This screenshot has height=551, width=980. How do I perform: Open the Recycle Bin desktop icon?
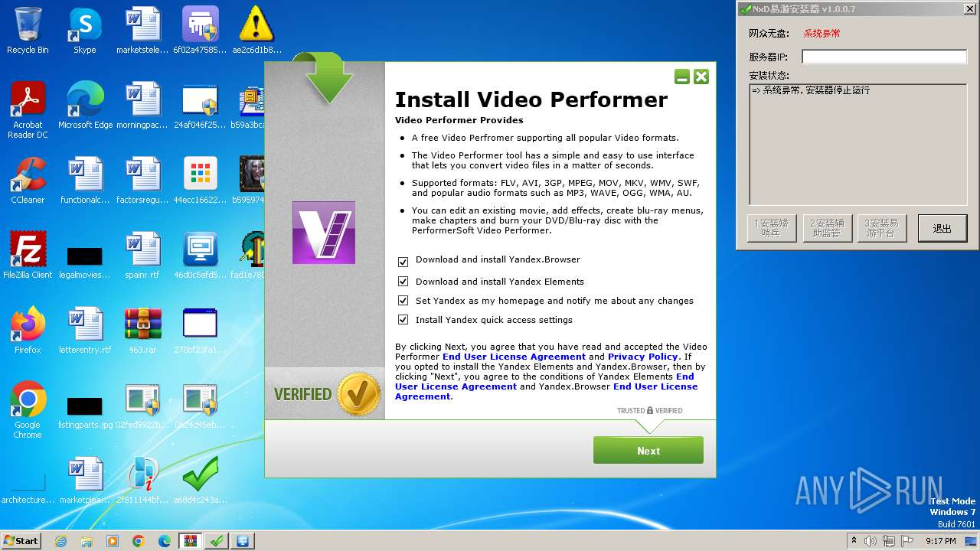click(x=28, y=31)
